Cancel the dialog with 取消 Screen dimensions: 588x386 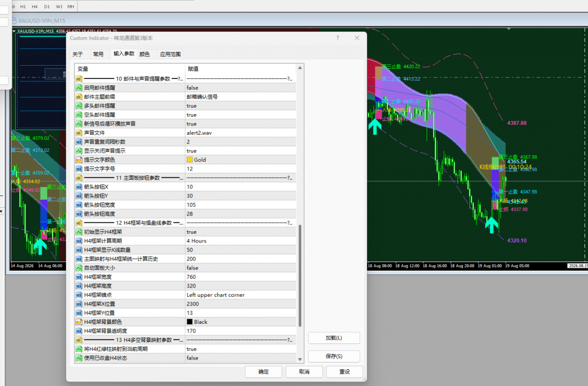(x=304, y=372)
